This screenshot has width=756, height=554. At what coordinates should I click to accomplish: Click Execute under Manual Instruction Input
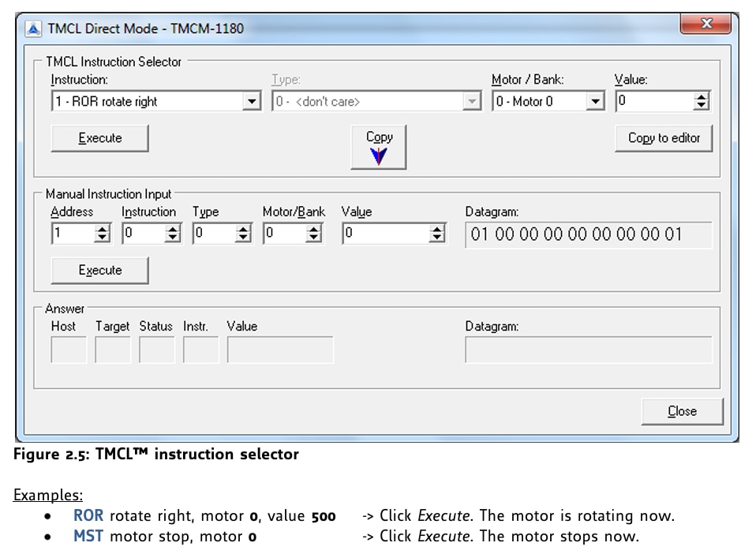99,271
